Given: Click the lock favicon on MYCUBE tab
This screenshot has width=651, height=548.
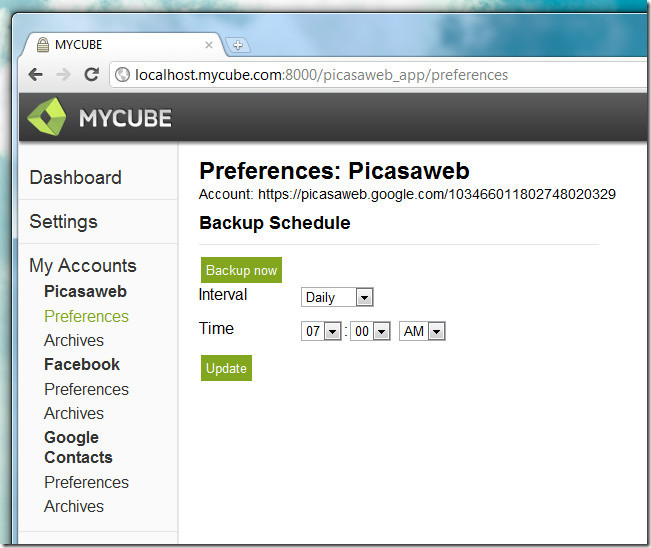Looking at the screenshot, I should (43, 44).
